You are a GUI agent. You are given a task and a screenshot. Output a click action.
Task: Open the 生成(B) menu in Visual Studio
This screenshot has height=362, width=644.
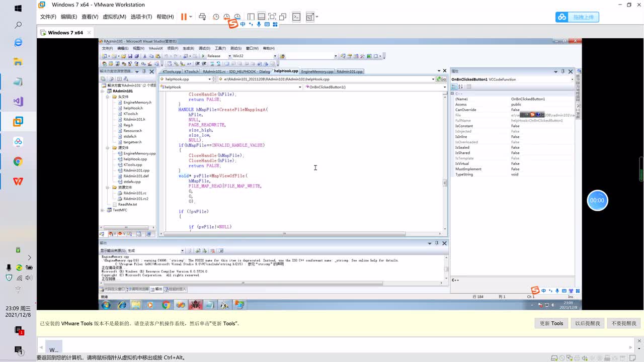[x=188, y=48]
